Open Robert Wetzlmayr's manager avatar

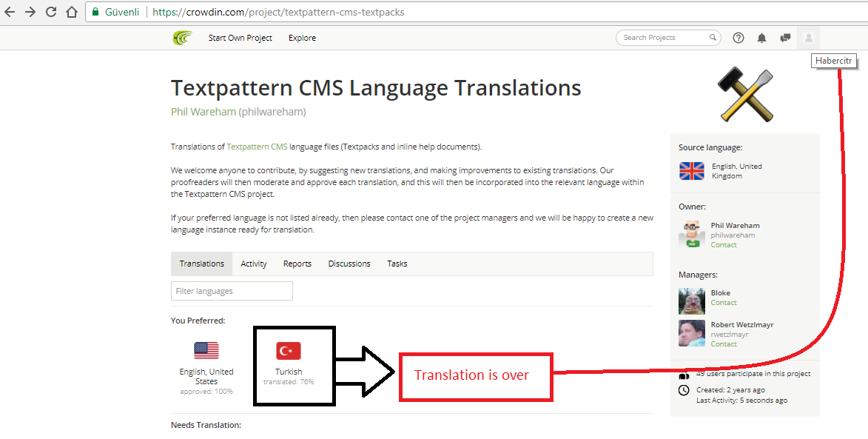tap(691, 333)
